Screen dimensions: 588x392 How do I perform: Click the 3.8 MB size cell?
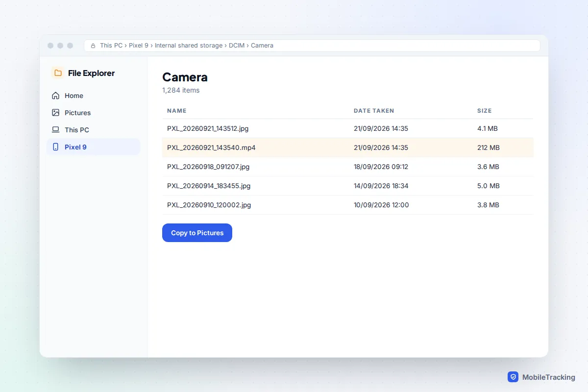488,205
